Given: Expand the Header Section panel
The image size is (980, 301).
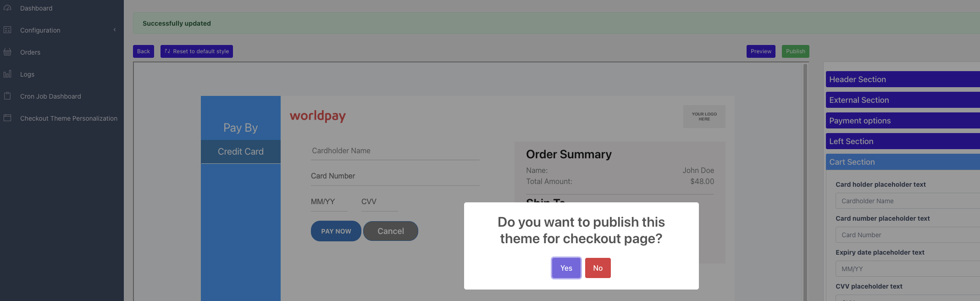Looking at the screenshot, I should point(902,79).
